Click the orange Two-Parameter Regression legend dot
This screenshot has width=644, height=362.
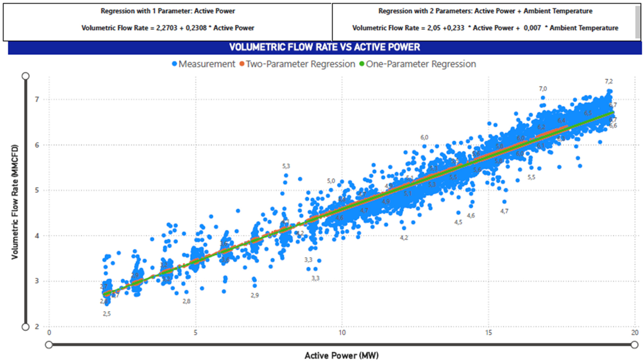[x=242, y=64]
